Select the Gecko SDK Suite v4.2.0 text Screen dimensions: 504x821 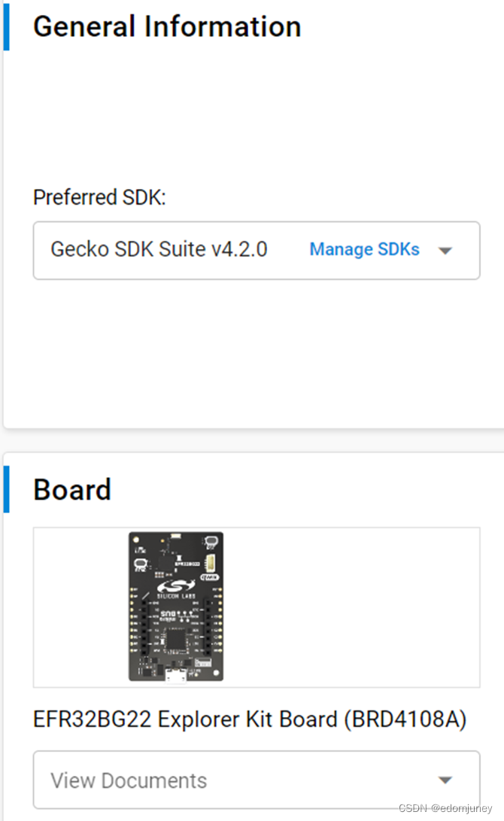pos(158,249)
